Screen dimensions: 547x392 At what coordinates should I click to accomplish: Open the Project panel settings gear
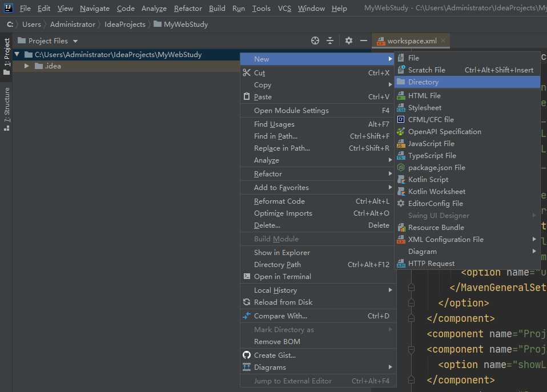coord(348,41)
